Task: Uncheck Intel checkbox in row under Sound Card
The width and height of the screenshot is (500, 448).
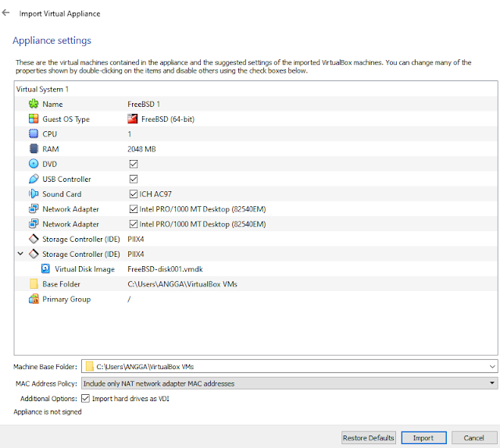Action: pos(134,208)
